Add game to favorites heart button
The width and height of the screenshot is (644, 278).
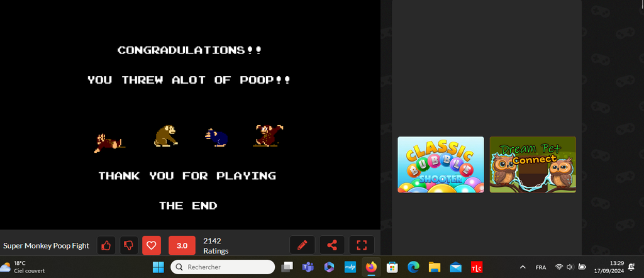point(152,245)
